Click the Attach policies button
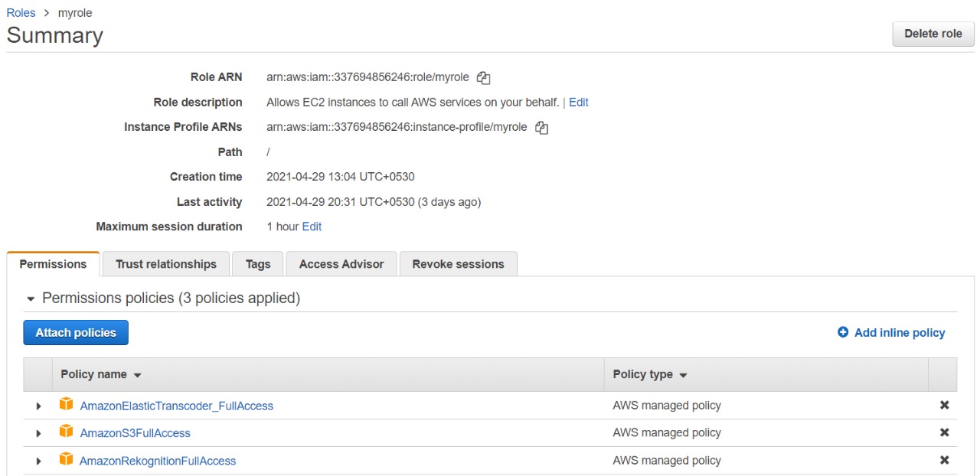Viewport: 980px width, 476px height. click(x=76, y=333)
